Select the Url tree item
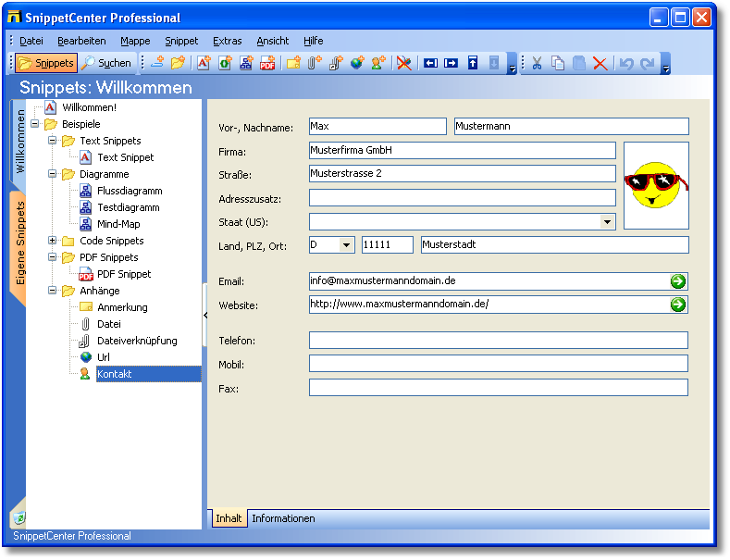The image size is (730, 560). pos(104,357)
